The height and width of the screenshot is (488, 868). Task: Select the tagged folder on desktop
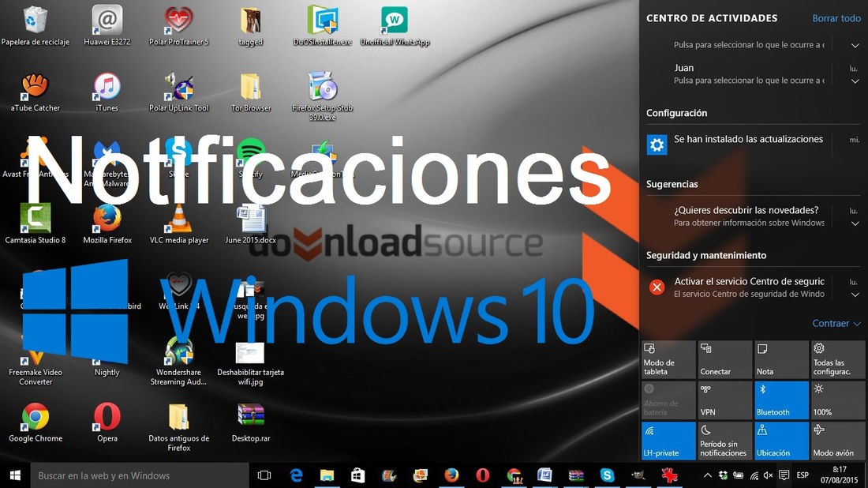point(251,25)
